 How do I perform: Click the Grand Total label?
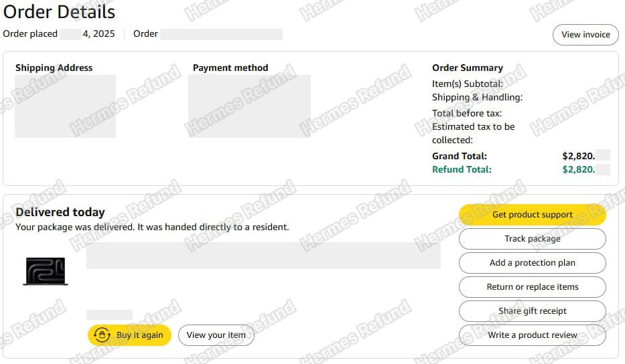click(x=460, y=156)
